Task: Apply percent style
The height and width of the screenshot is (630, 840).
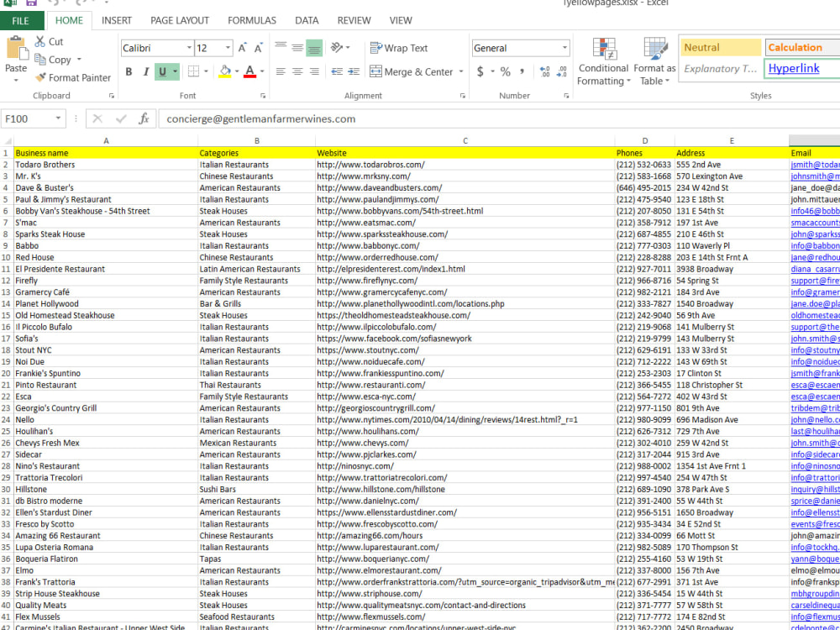Action: [x=505, y=71]
